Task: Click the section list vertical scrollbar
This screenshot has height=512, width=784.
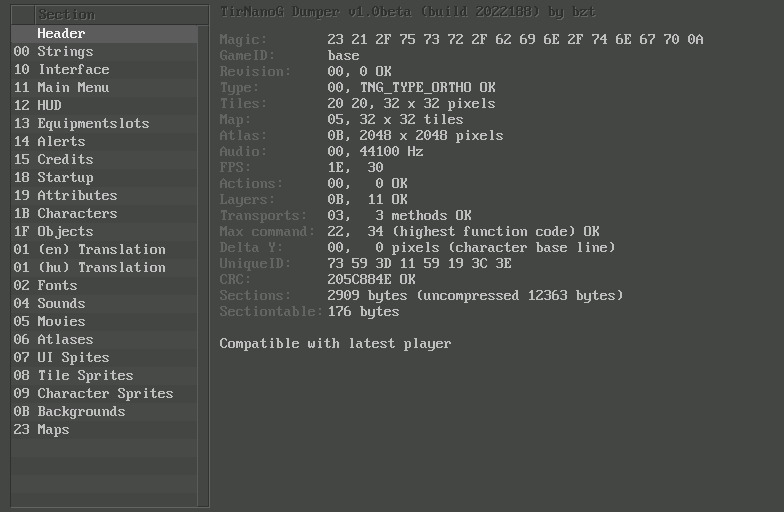Action: click(x=203, y=260)
